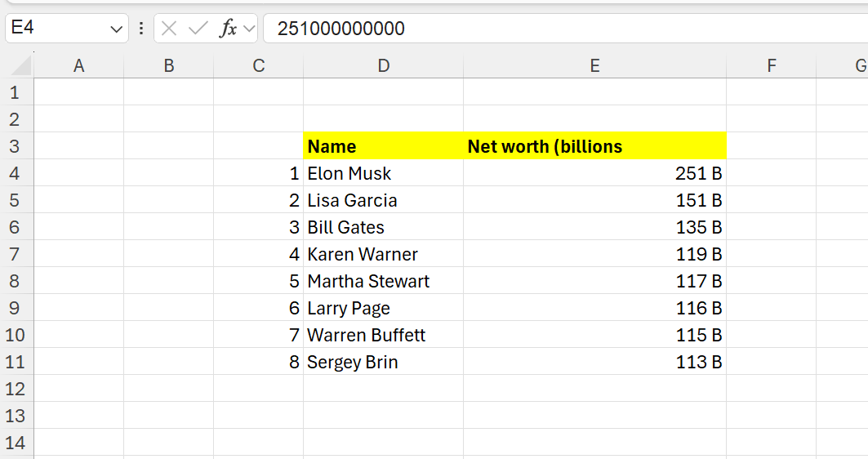Image resolution: width=868 pixels, height=459 pixels.
Task: Click the three-dot handle beside Name Box
Action: pyautogui.click(x=141, y=29)
